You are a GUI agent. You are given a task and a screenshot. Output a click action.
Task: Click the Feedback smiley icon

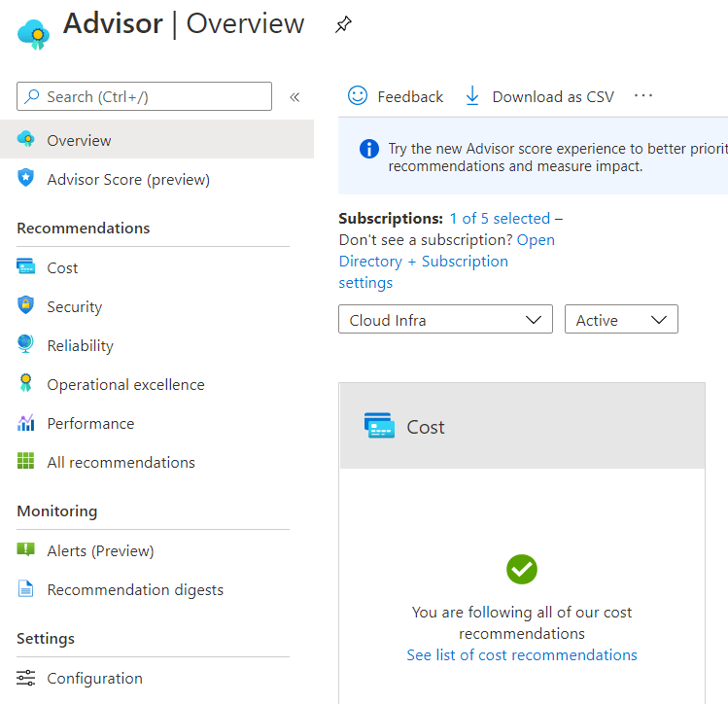coord(358,95)
